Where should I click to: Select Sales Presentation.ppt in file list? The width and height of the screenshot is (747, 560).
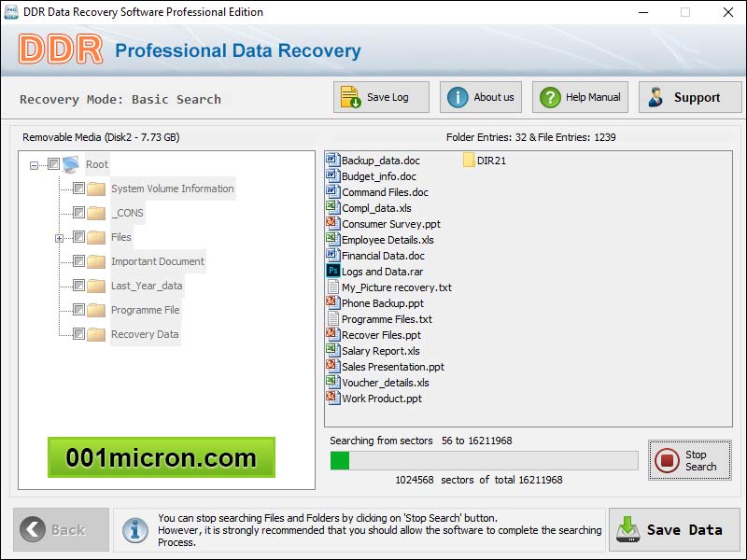tap(392, 367)
